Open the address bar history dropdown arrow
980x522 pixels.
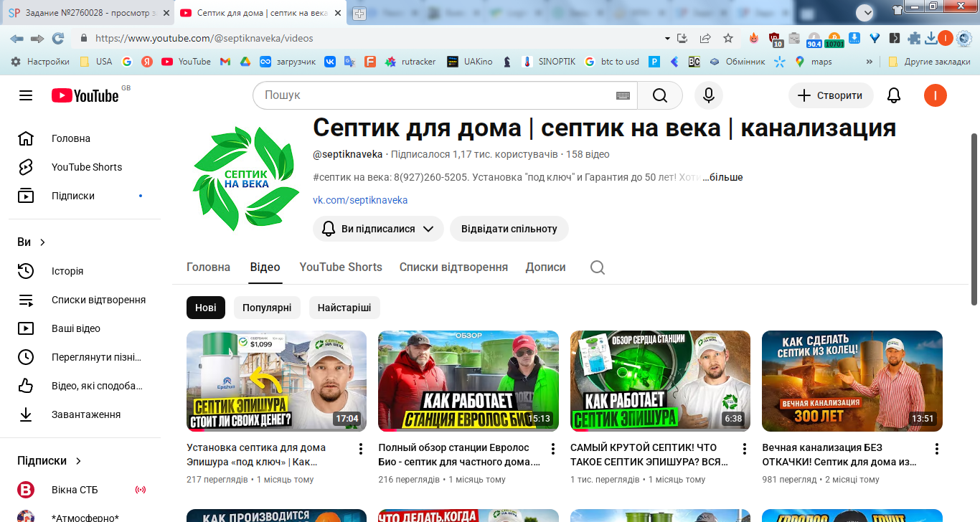(x=667, y=38)
